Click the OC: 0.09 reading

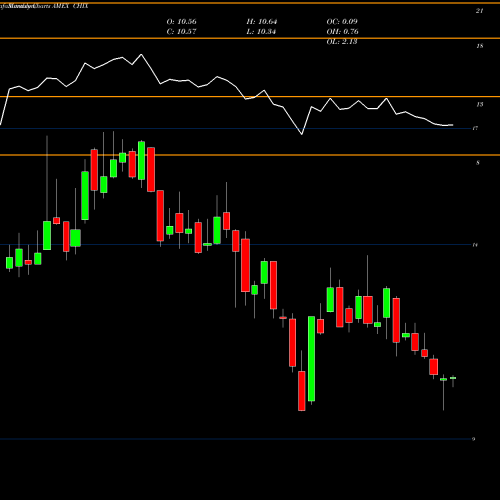coord(342,21)
